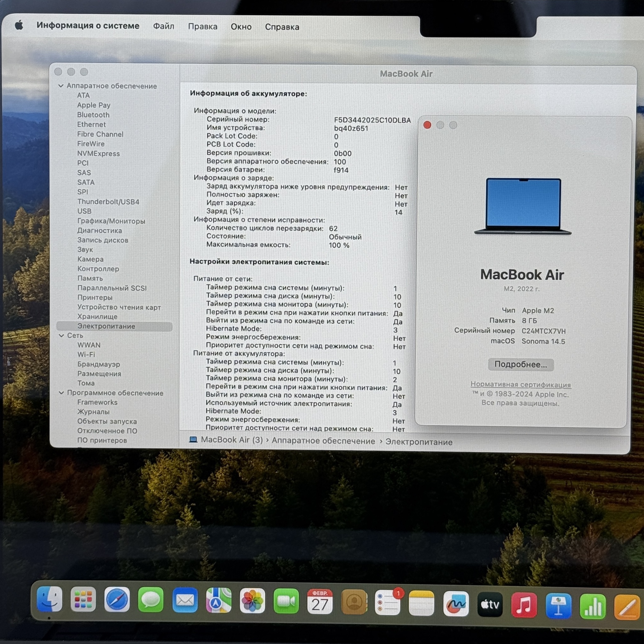
Task: Open Notes from the Dock
Action: point(421,603)
